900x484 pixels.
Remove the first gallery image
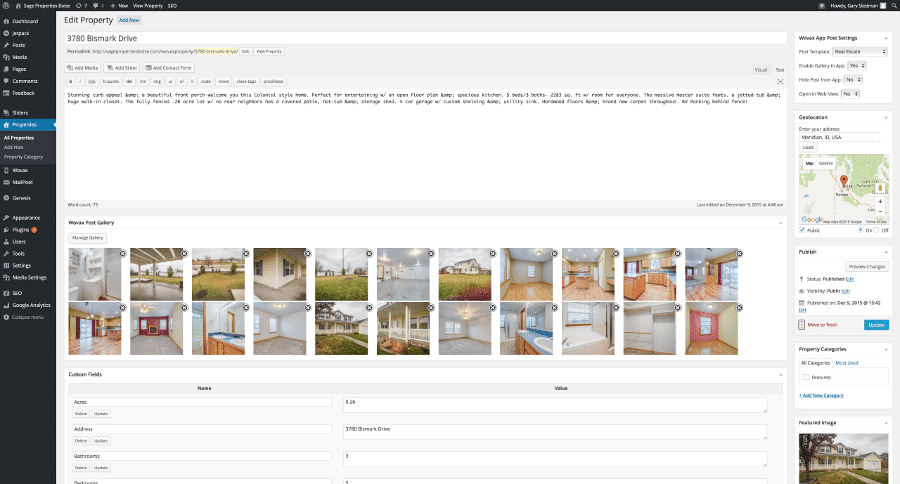[x=123, y=253]
